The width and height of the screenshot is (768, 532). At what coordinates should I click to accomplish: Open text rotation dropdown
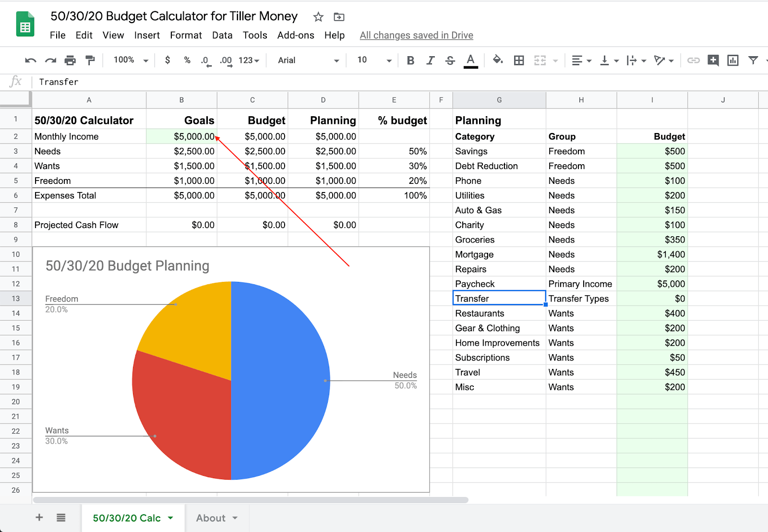pos(664,60)
